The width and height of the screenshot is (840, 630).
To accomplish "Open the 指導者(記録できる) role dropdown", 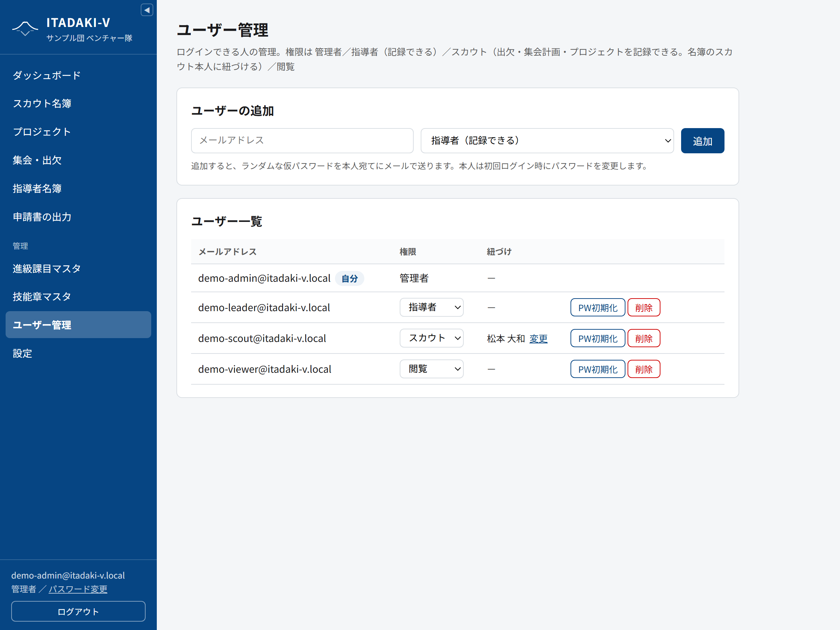I will coord(547,140).
